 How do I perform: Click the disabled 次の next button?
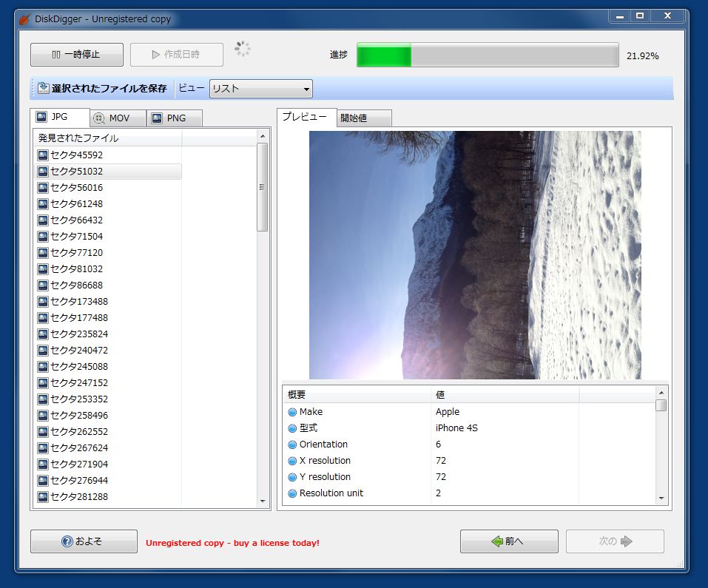615,541
